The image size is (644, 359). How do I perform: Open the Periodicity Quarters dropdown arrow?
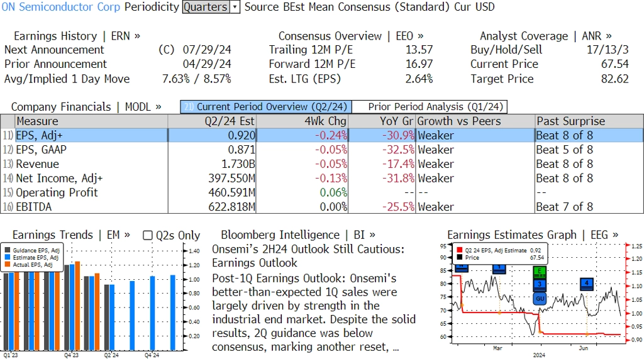pyautogui.click(x=235, y=7)
